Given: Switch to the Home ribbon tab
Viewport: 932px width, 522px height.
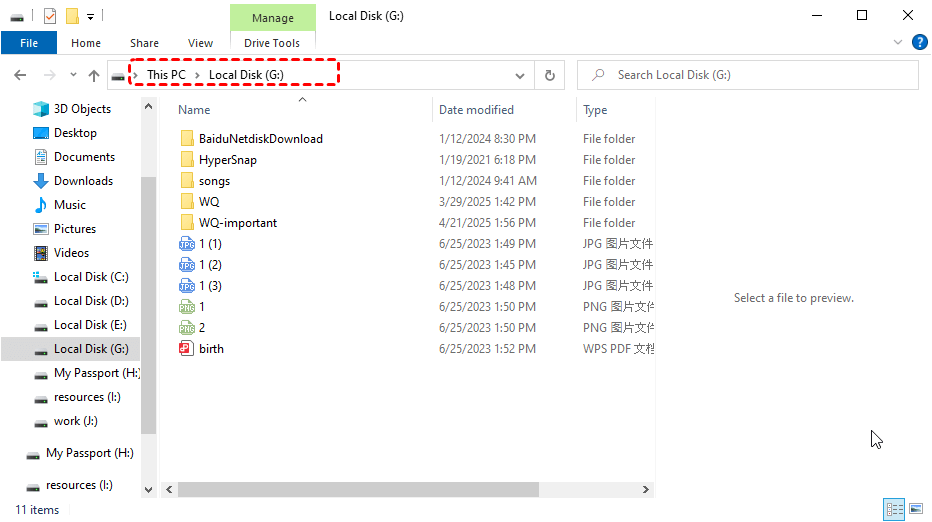Looking at the screenshot, I should [86, 43].
